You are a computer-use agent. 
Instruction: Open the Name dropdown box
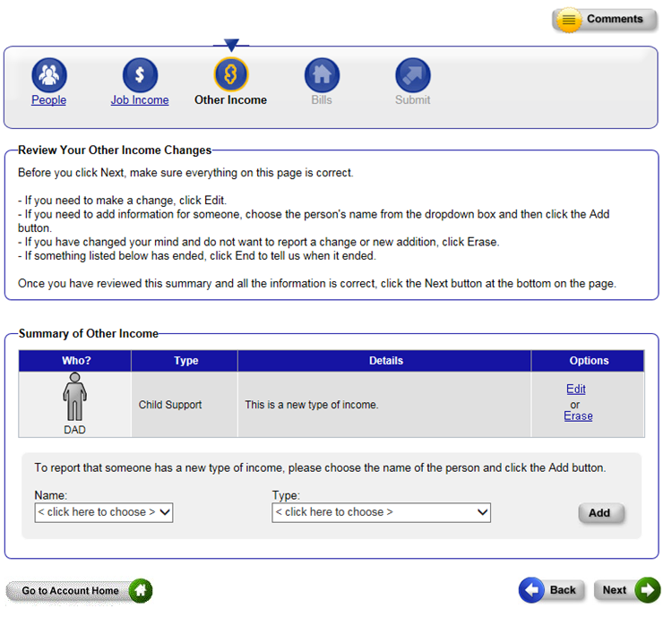pos(103,512)
